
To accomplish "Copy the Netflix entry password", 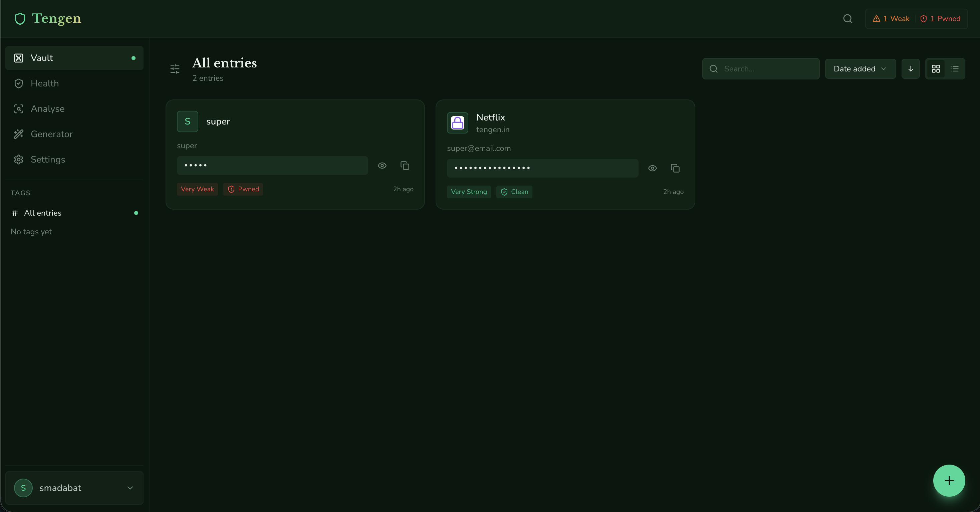I will 675,168.
